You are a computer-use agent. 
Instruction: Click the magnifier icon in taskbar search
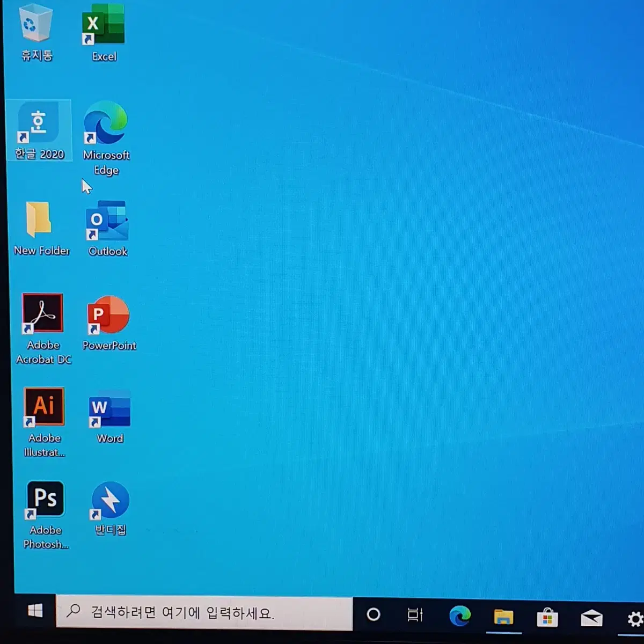[x=74, y=611]
